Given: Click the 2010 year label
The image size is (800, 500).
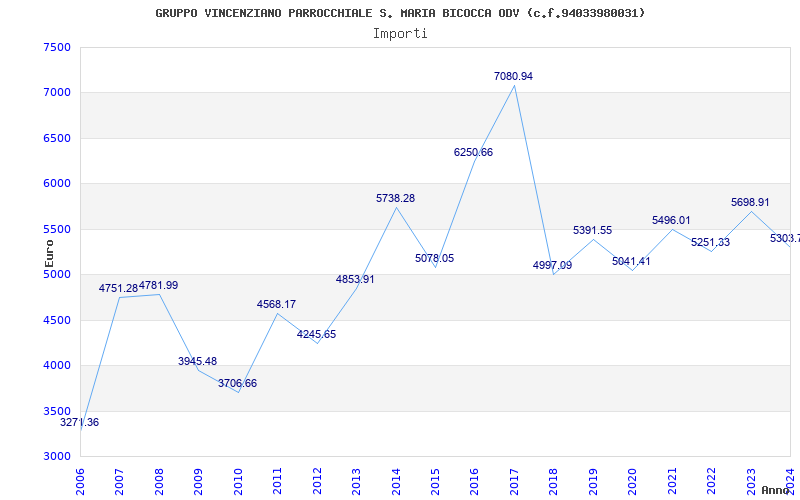Looking at the screenshot, I should tap(238, 482).
